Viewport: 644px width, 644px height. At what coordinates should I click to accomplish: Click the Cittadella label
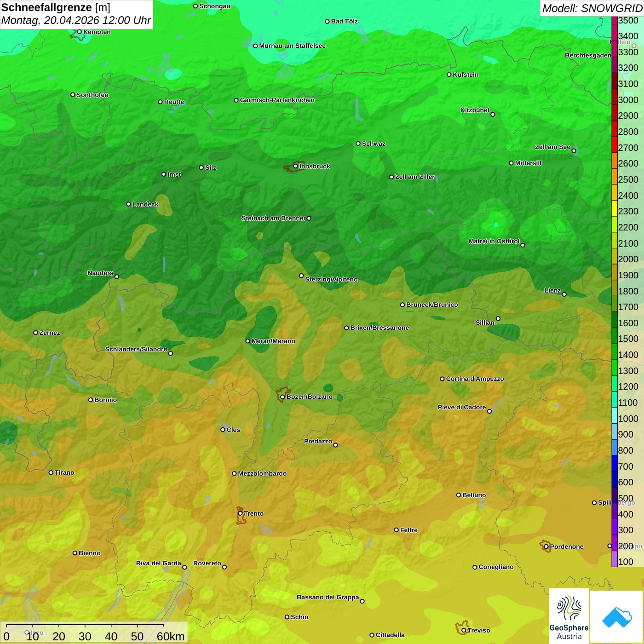coord(390,635)
